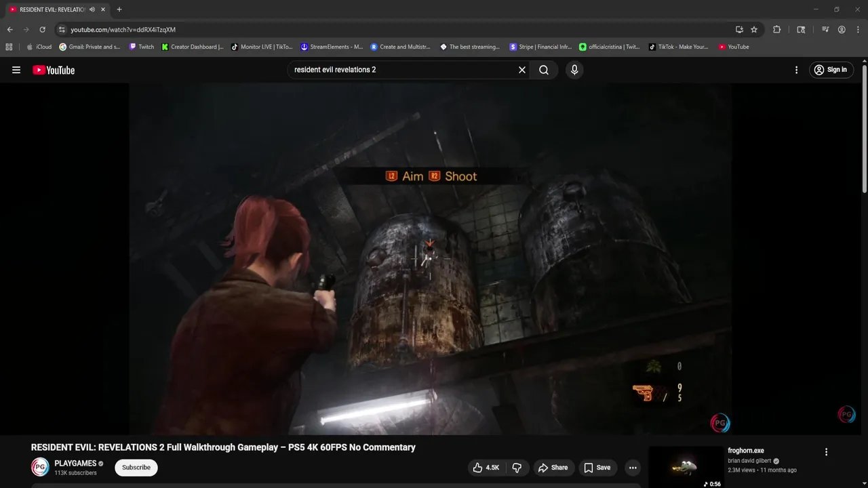Bookmark this page with star

pos(754,30)
